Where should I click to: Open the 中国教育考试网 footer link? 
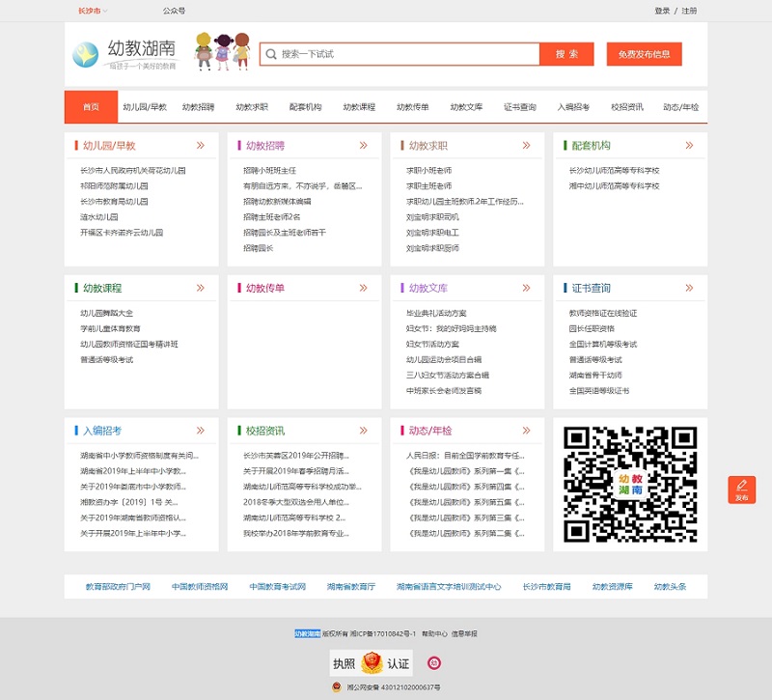click(x=278, y=586)
